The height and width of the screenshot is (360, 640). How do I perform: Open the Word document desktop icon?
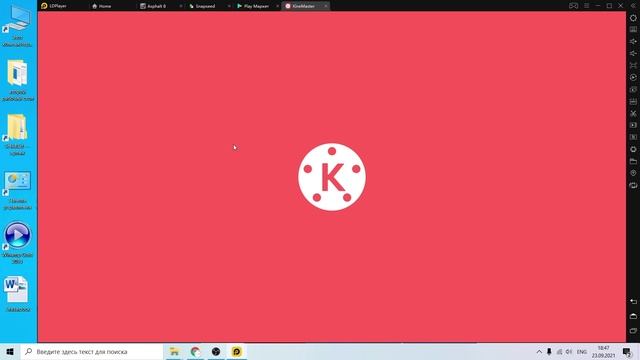pos(17,294)
